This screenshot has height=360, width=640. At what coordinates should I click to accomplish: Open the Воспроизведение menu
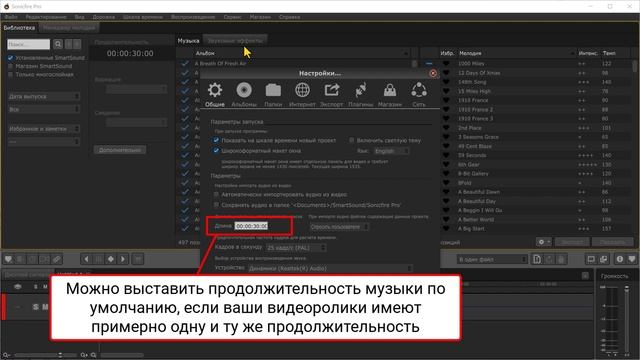coord(193,17)
